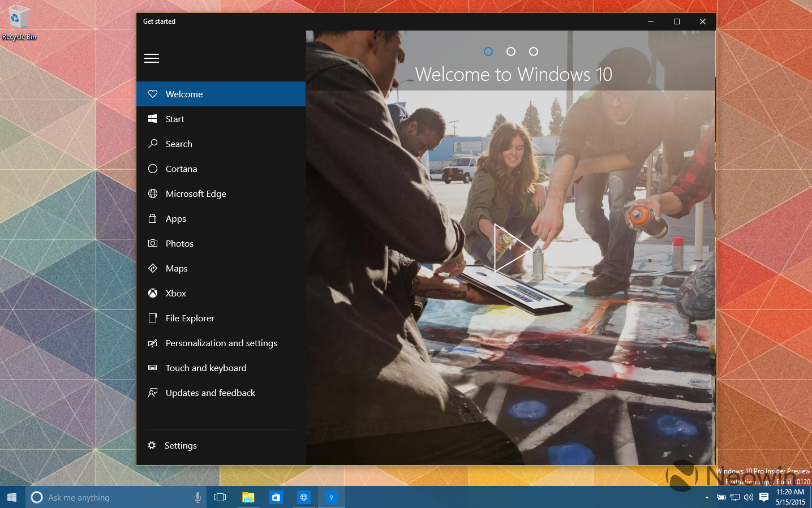
Task: Click the Settings gear icon
Action: point(152,445)
